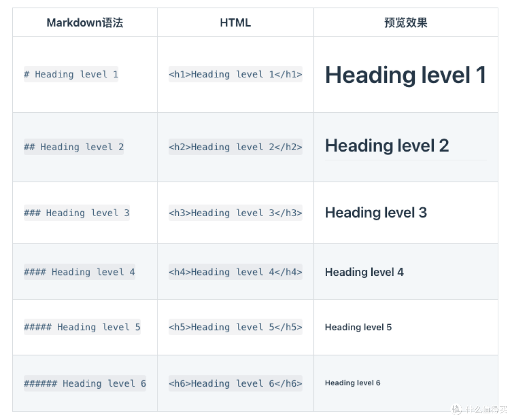
Task: Click the Markdown语法 column header
Action: 85,23
